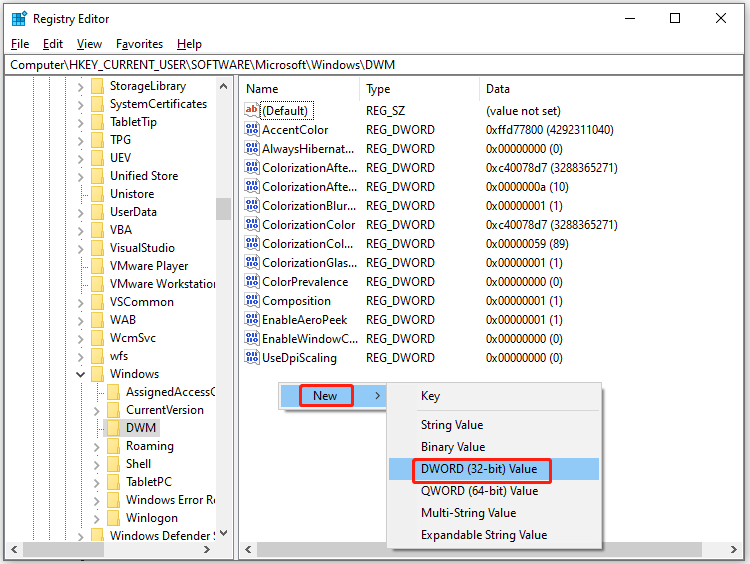Click the Unified Store folder icon
The height and width of the screenshot is (564, 750).
(97, 176)
